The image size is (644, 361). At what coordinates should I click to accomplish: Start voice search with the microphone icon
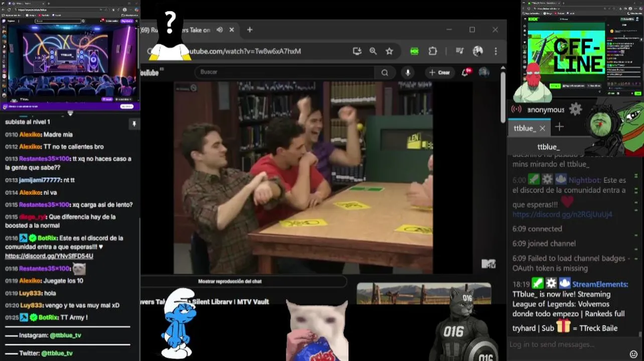point(408,72)
